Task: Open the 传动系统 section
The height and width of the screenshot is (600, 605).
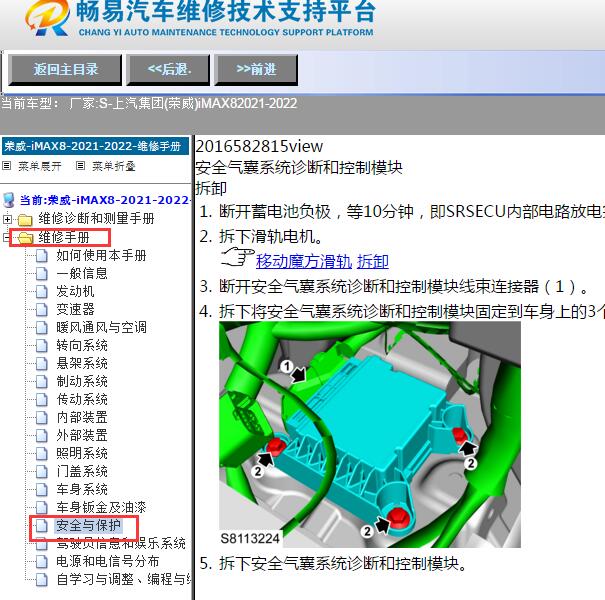Action: click(x=81, y=399)
